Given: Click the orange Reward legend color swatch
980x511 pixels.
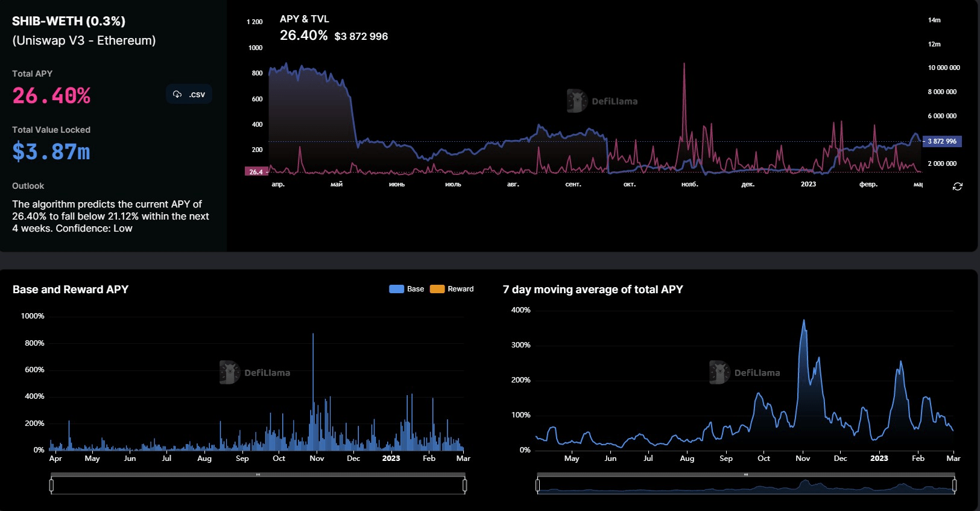Looking at the screenshot, I should pos(437,289).
